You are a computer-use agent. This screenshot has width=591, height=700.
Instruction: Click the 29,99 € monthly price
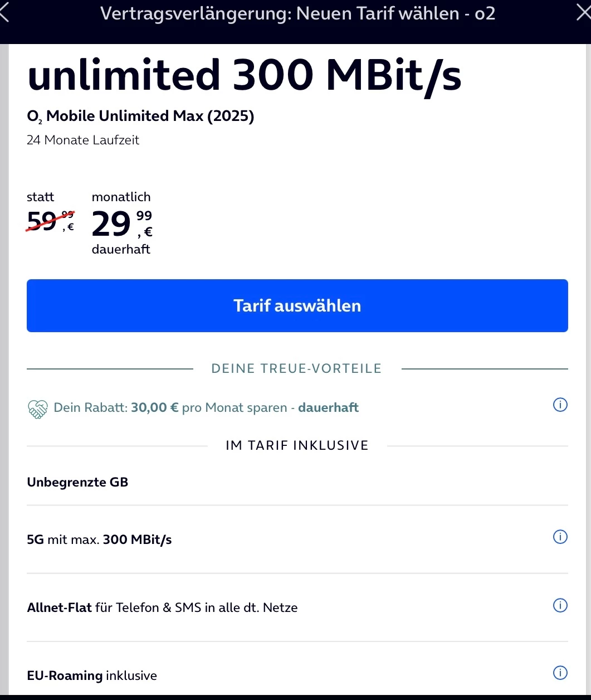tap(121, 224)
